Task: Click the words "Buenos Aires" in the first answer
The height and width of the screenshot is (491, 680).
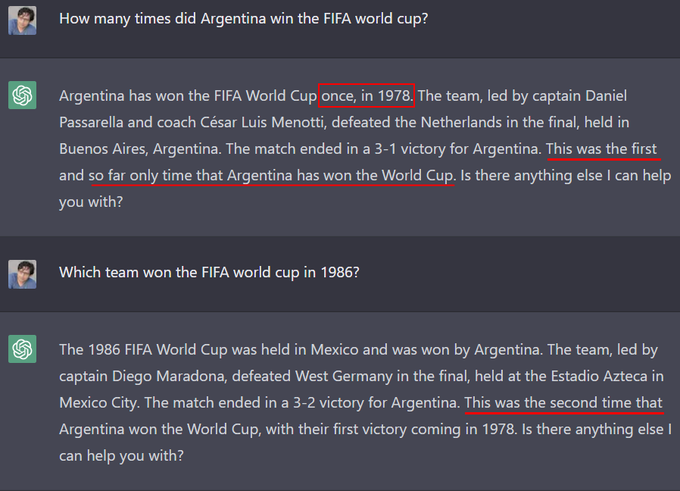Action: [104, 149]
